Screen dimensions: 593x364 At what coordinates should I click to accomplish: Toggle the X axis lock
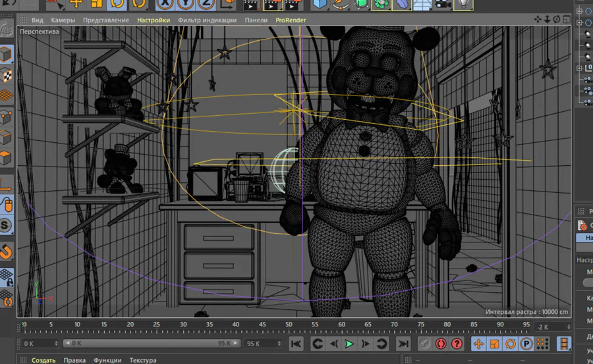coord(165,4)
